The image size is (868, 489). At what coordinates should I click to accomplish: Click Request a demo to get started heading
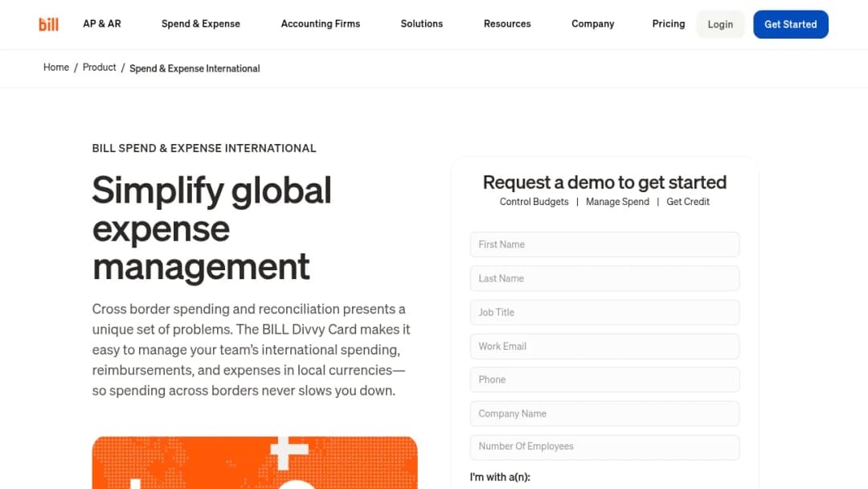pos(604,183)
